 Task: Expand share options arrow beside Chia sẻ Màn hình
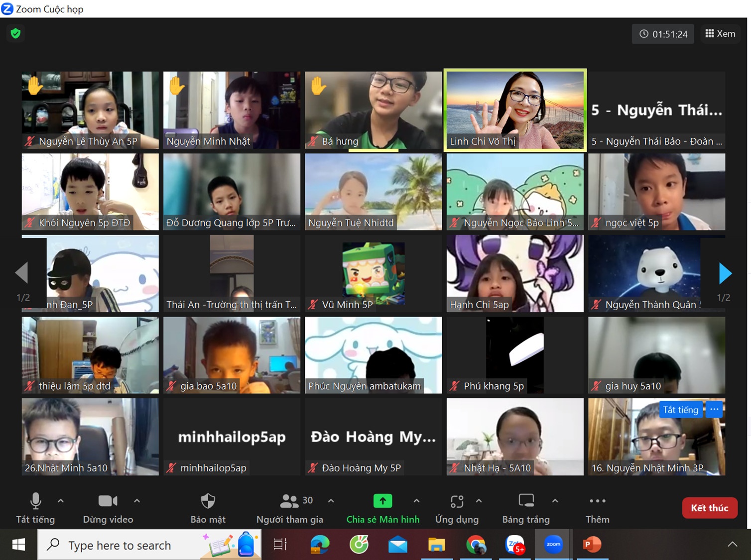tap(416, 501)
